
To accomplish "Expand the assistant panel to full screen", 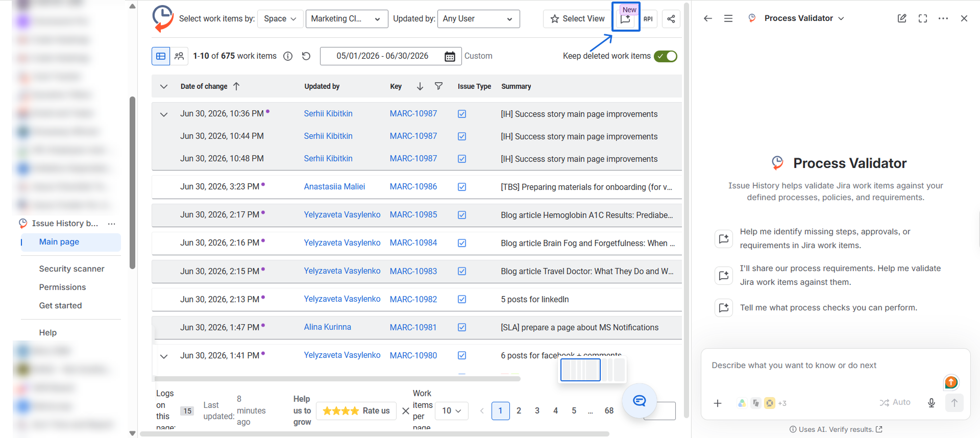I will (x=923, y=18).
